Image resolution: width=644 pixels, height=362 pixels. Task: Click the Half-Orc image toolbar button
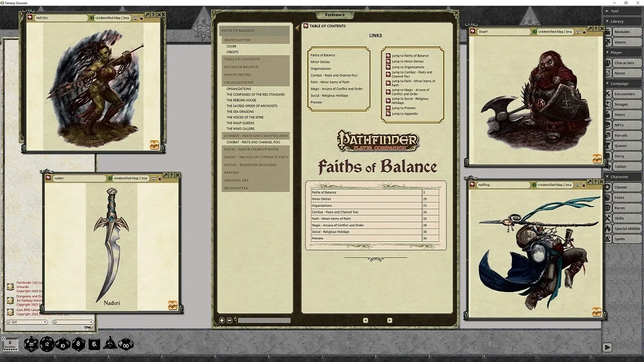click(154, 145)
